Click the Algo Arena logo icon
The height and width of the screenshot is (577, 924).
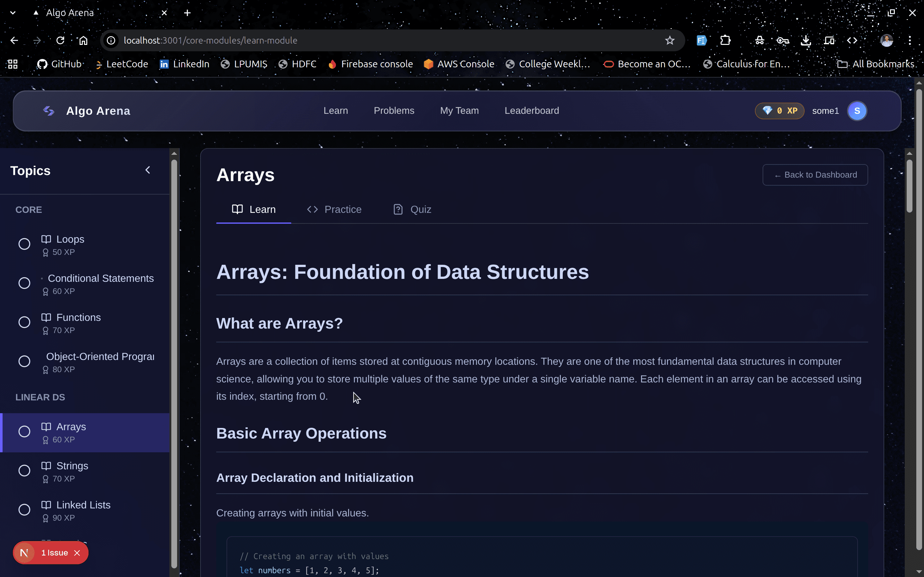click(x=48, y=111)
